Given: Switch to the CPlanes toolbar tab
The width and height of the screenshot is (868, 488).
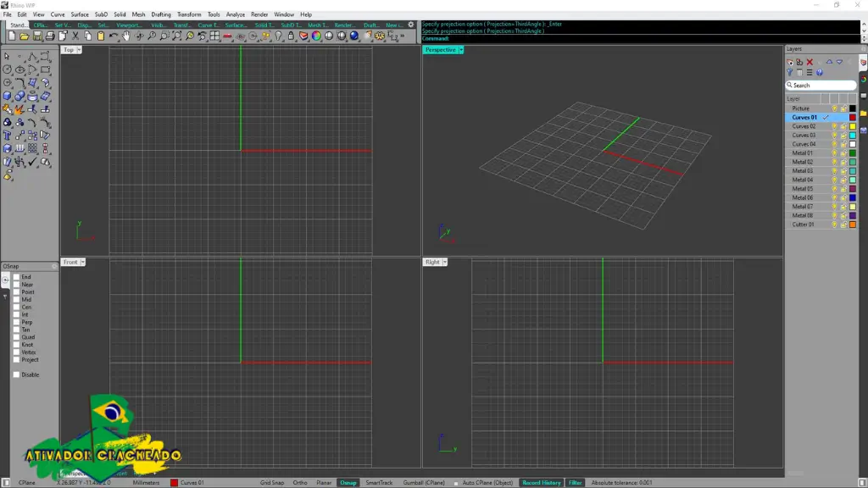Looking at the screenshot, I should (x=41, y=25).
